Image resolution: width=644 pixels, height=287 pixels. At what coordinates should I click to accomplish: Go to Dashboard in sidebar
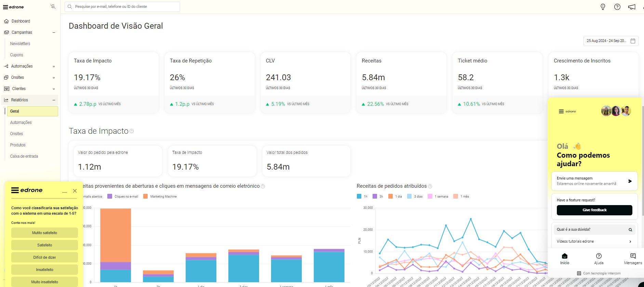point(21,21)
